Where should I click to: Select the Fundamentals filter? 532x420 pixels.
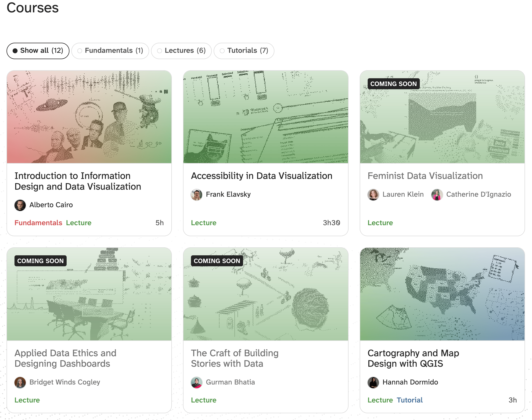[x=110, y=51]
